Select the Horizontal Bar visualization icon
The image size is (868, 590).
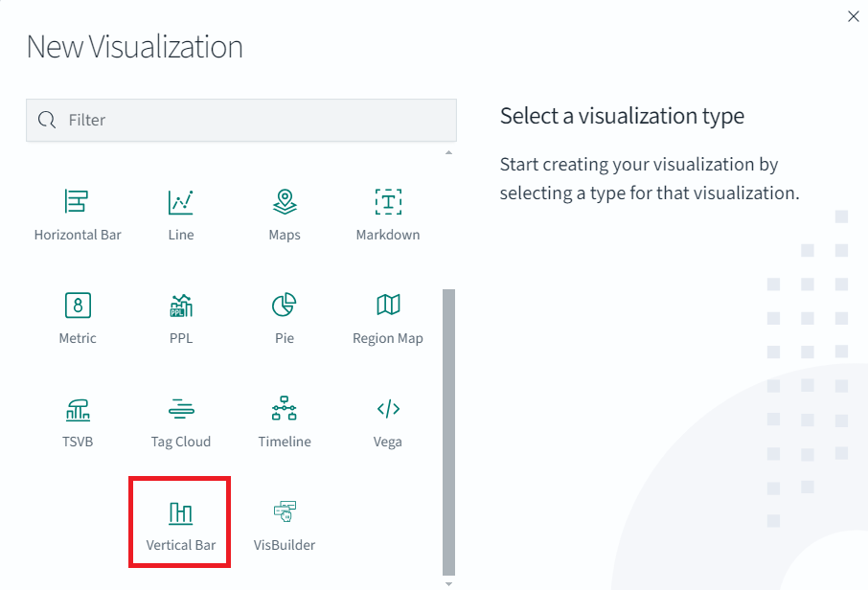(76, 201)
